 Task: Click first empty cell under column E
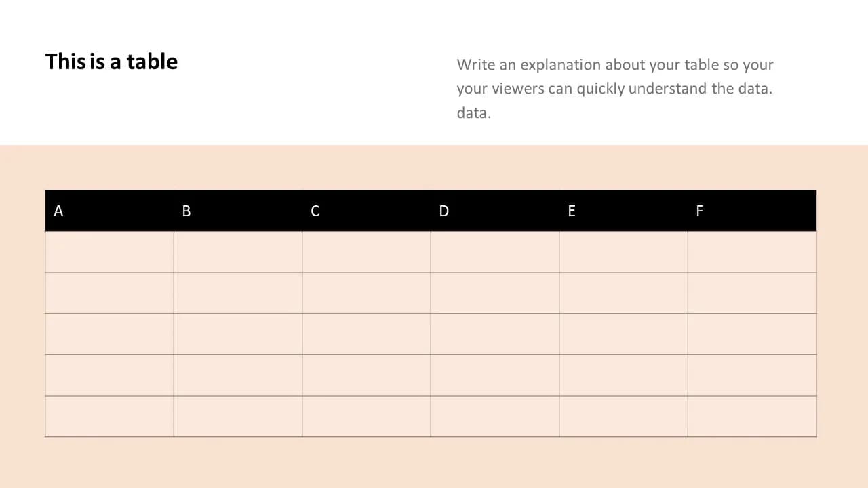(623, 252)
